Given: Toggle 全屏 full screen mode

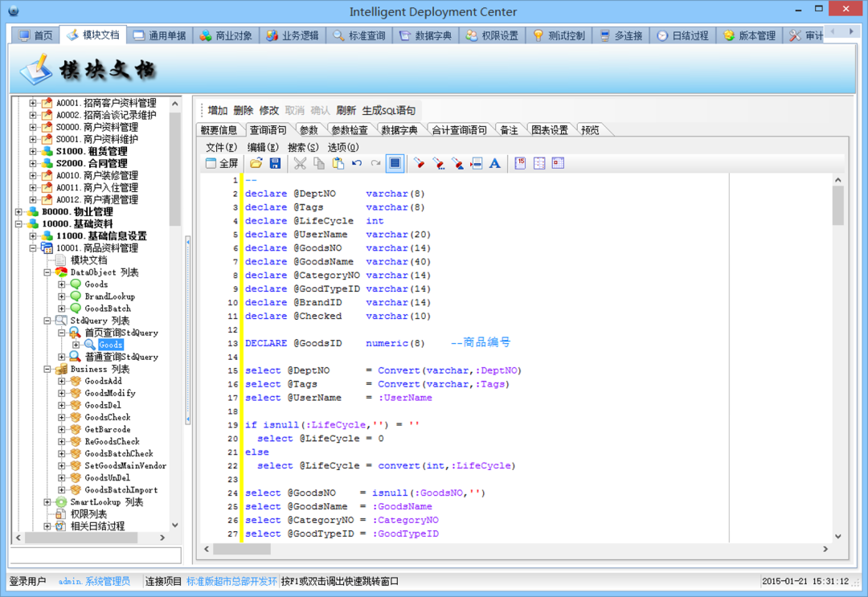Looking at the screenshot, I should pyautogui.click(x=222, y=163).
